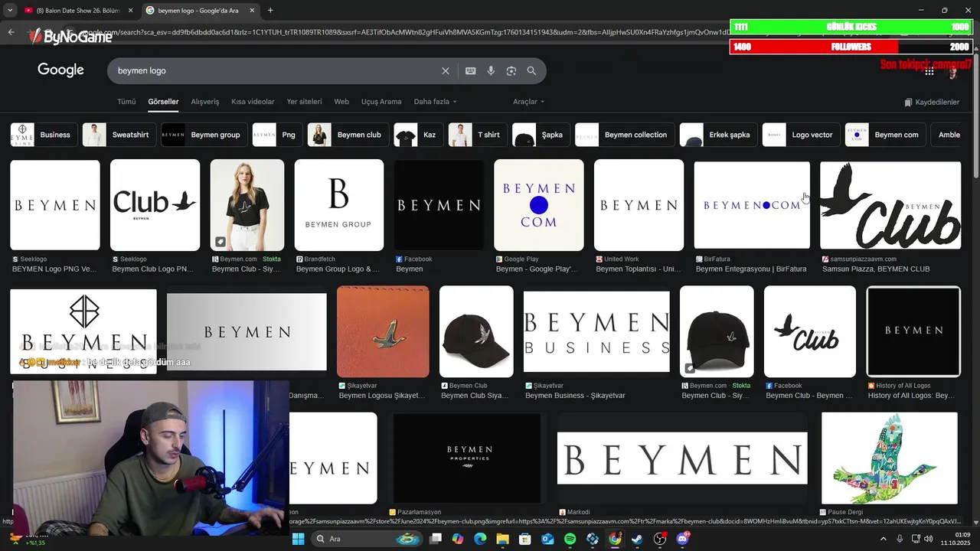Launch Copilot from the taskbar

[x=458, y=539]
